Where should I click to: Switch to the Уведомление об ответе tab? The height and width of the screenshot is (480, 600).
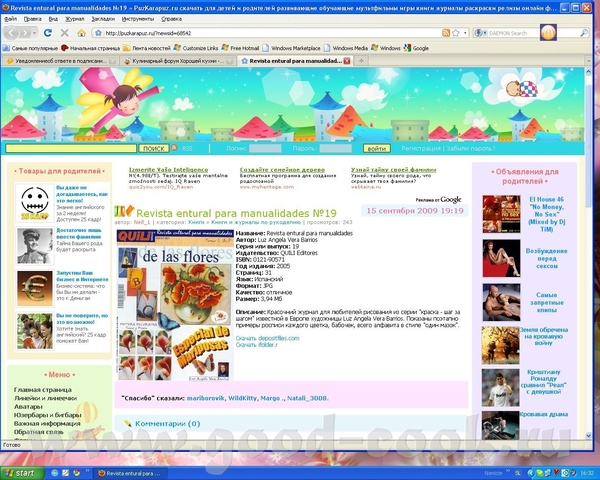[x=61, y=61]
